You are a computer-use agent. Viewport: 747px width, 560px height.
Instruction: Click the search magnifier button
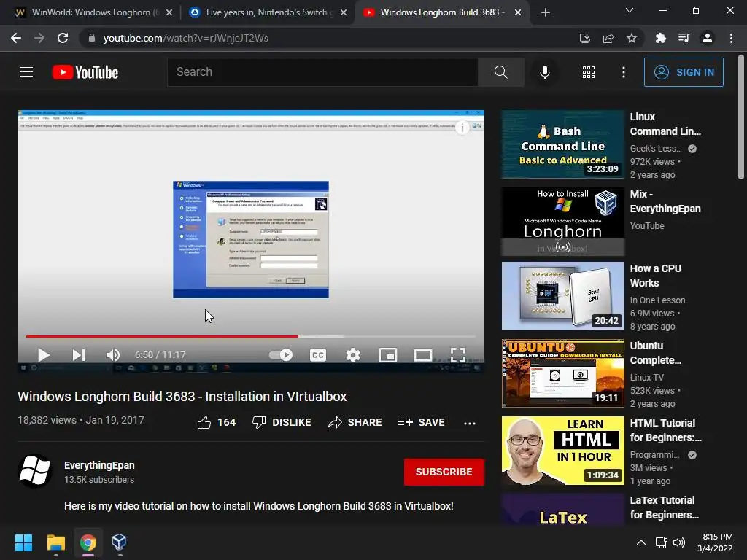tap(500, 72)
